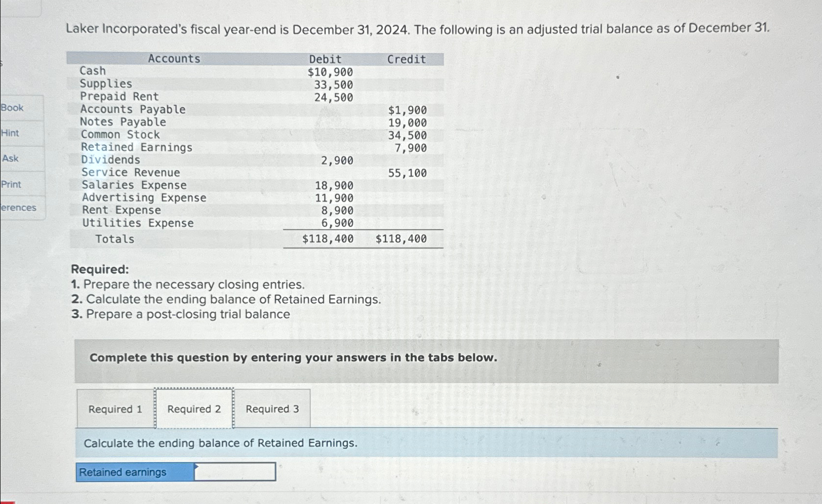Image resolution: width=822 pixels, height=504 pixels.
Task: Click the Credit column header
Action: (406, 60)
